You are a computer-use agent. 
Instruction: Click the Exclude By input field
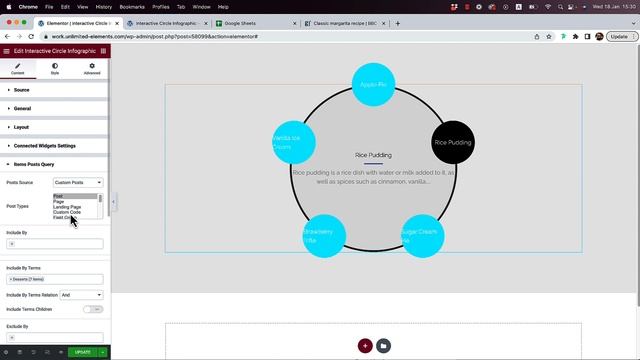click(55, 338)
